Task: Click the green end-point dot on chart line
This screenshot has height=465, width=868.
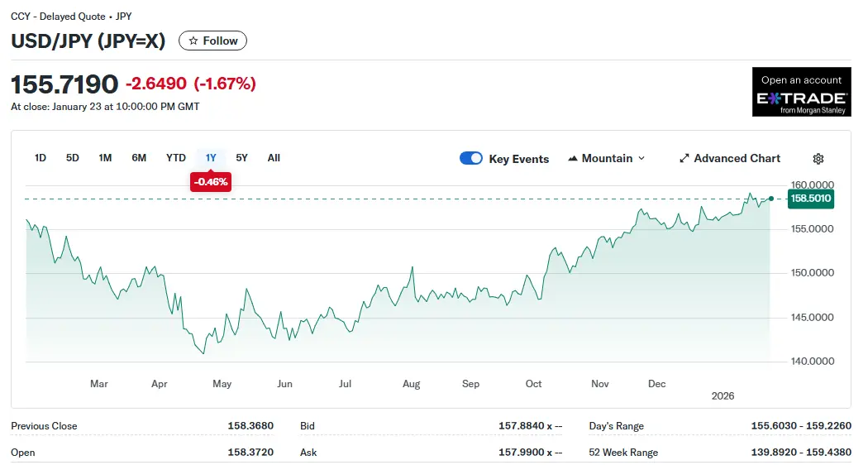Action: [x=771, y=199]
